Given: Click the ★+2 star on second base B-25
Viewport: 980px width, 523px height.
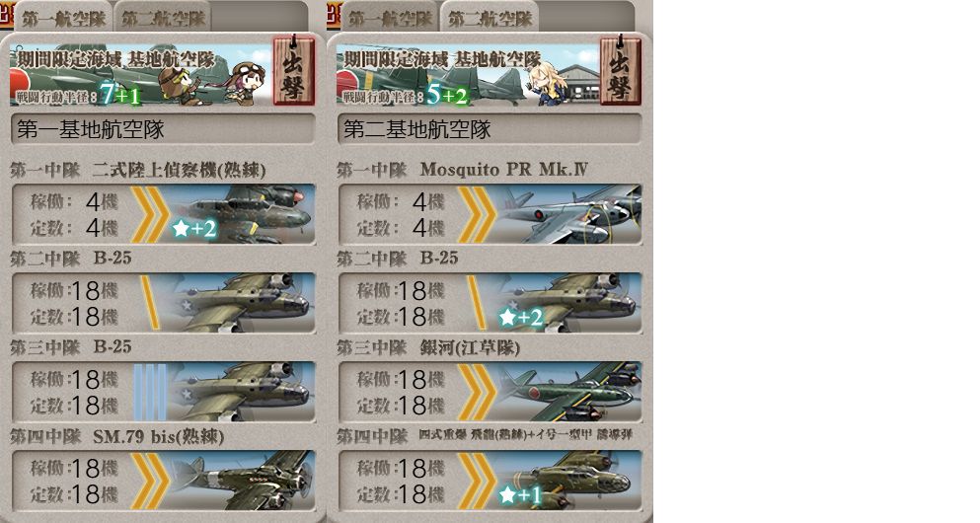Looking at the screenshot, I should [x=521, y=318].
